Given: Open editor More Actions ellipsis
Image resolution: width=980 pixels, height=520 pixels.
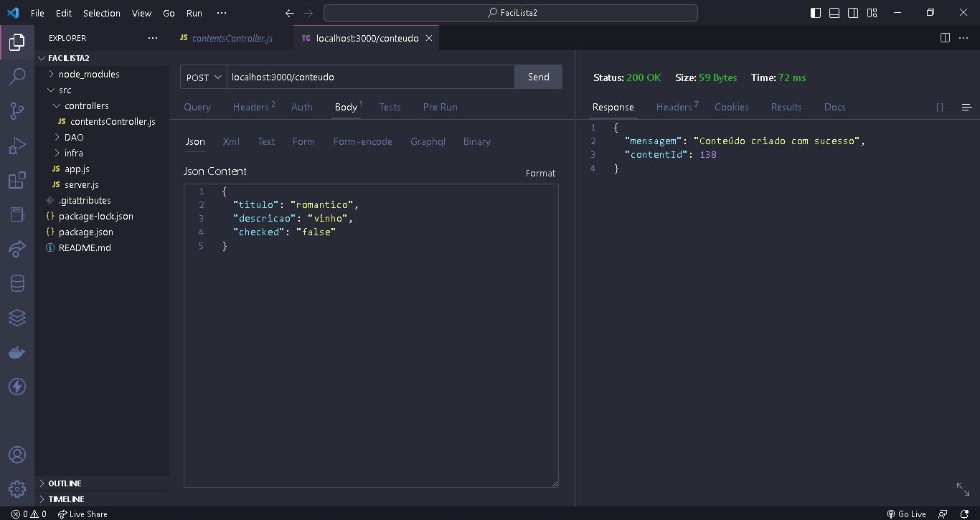Looking at the screenshot, I should [x=965, y=38].
